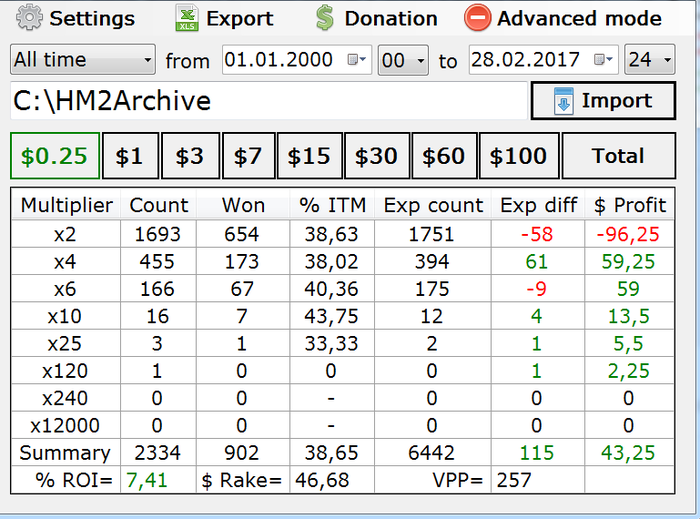Click the x120 multiplier row label

pyautogui.click(x=65, y=371)
